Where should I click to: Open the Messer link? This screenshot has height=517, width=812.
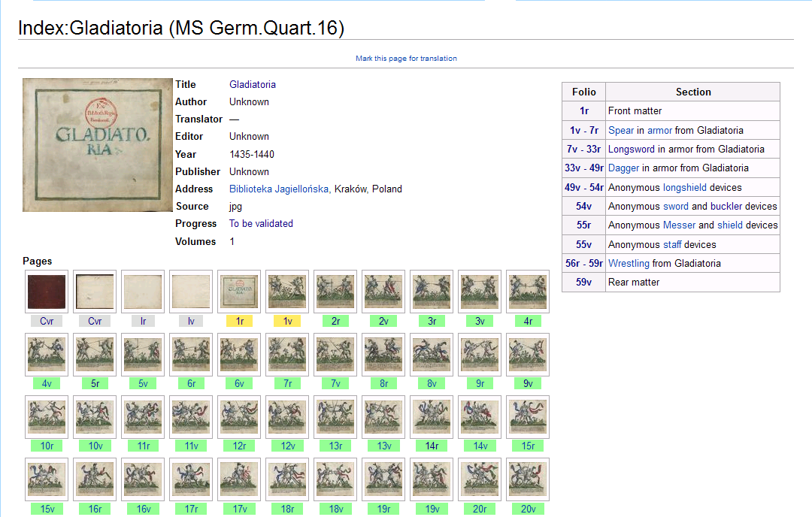[679, 225]
